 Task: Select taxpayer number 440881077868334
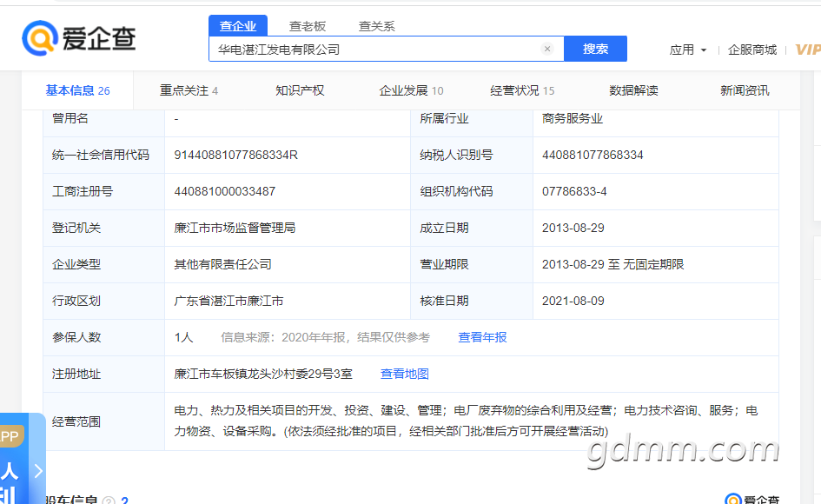click(593, 155)
